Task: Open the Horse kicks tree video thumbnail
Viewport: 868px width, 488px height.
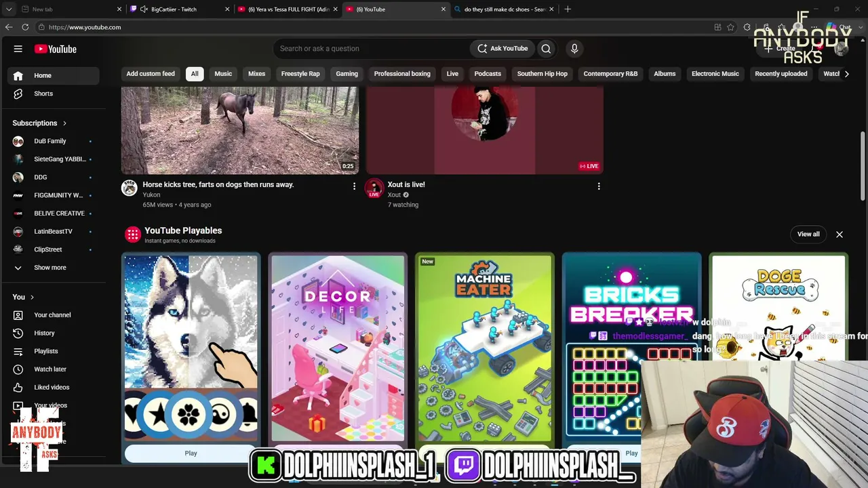Action: 240,130
